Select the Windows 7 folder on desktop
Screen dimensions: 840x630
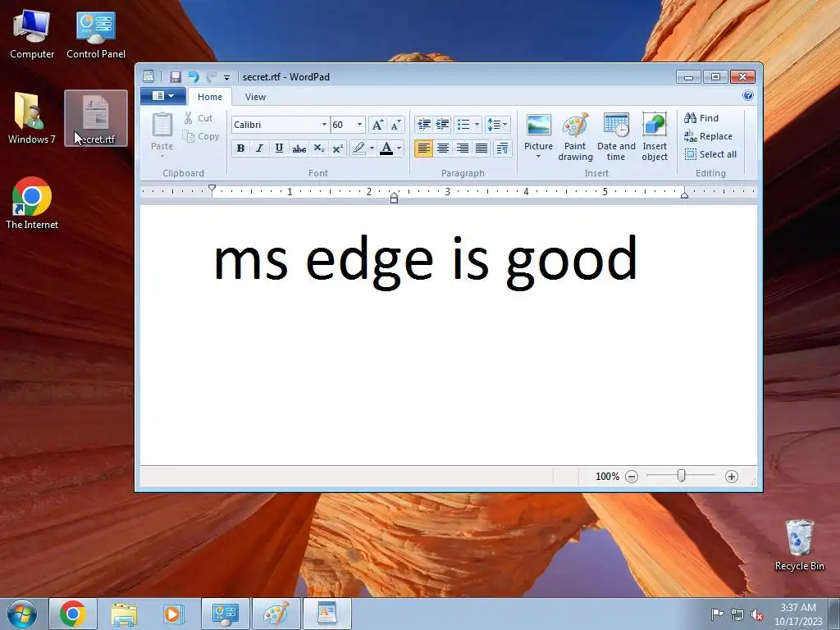coord(32,118)
